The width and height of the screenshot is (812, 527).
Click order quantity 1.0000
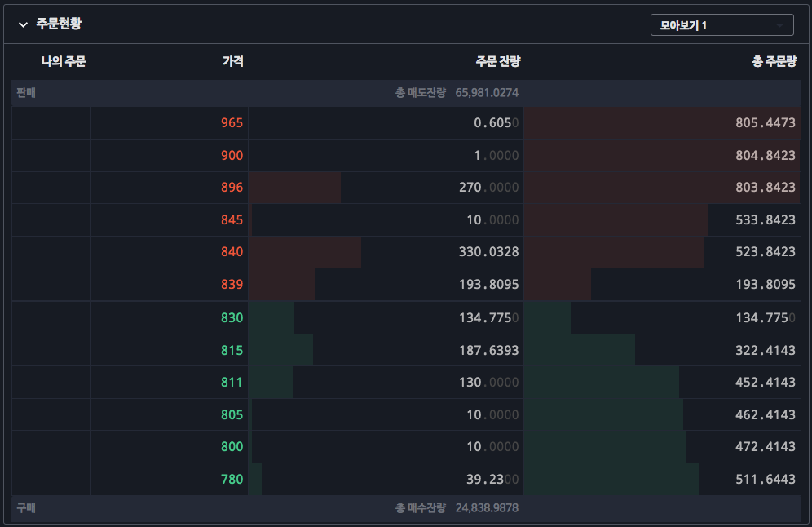pyautogui.click(x=496, y=156)
